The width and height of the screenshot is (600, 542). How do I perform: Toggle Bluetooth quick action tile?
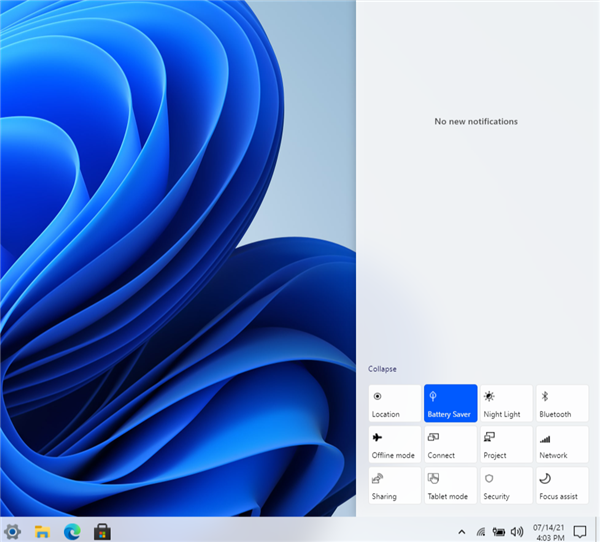[562, 403]
